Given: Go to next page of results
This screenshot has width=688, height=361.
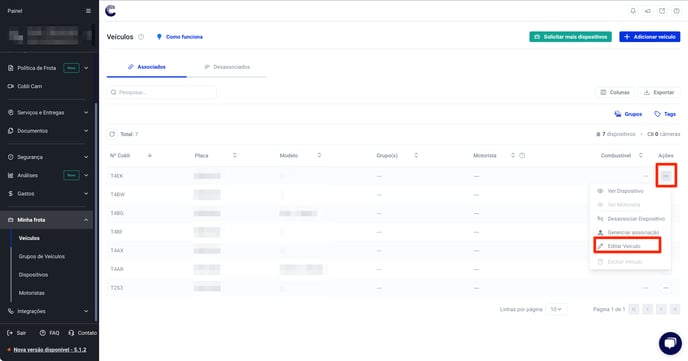Looking at the screenshot, I should (661, 309).
